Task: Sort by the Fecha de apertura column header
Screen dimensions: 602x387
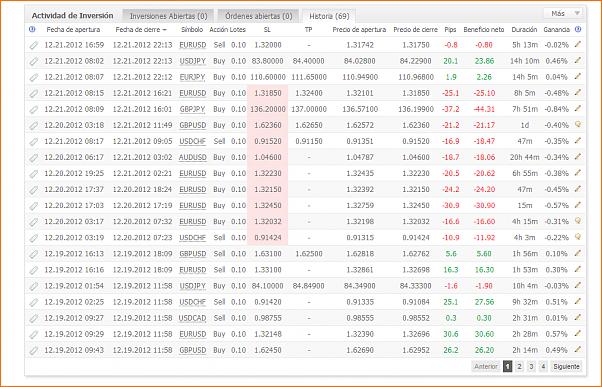Action: click(73, 30)
